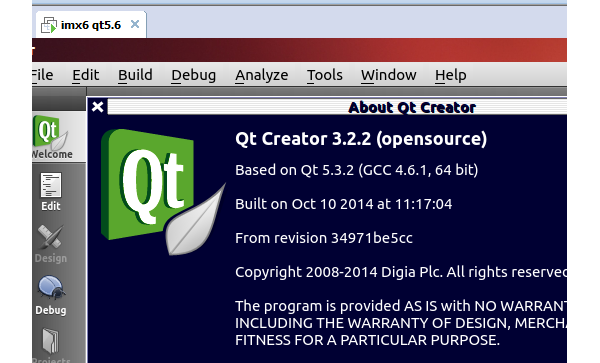Viewport: 600px width, 363px height.
Task: Open the Analyze menu
Action: [x=262, y=75]
